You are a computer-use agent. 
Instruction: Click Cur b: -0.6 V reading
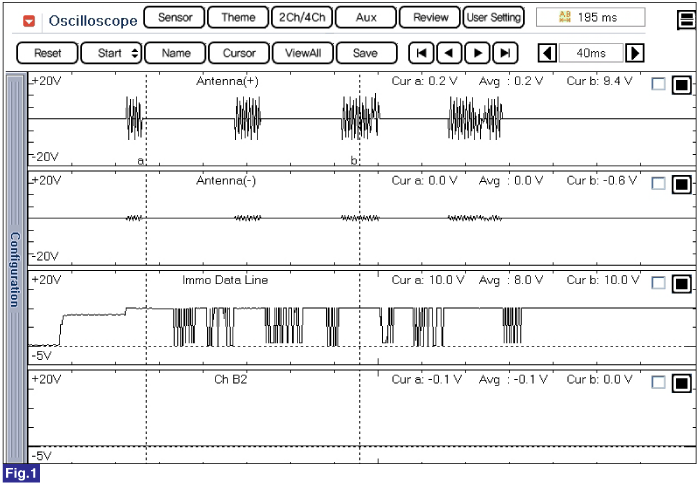pyautogui.click(x=601, y=181)
